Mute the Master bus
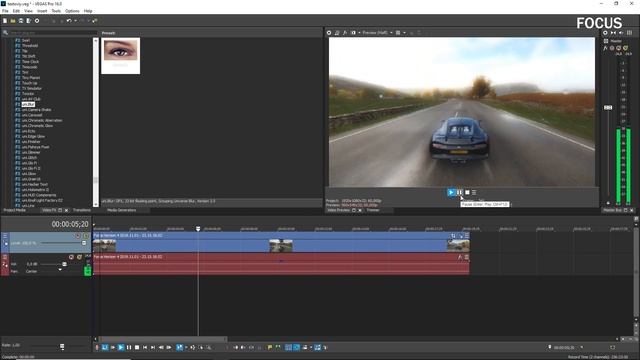Viewport: 640px width, 360px height. click(618, 48)
